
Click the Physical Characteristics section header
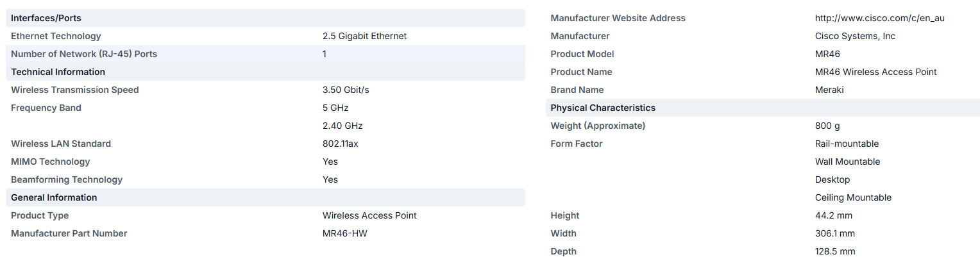click(x=603, y=108)
